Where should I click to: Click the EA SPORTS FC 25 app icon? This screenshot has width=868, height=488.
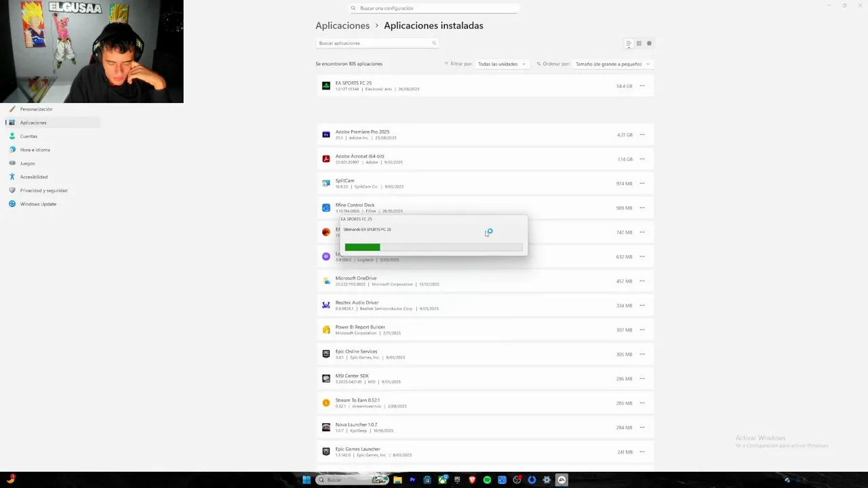326,86
